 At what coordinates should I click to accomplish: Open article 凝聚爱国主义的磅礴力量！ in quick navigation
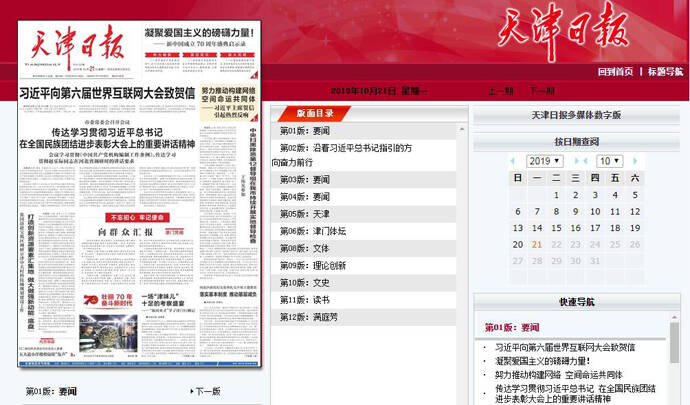[542, 361]
